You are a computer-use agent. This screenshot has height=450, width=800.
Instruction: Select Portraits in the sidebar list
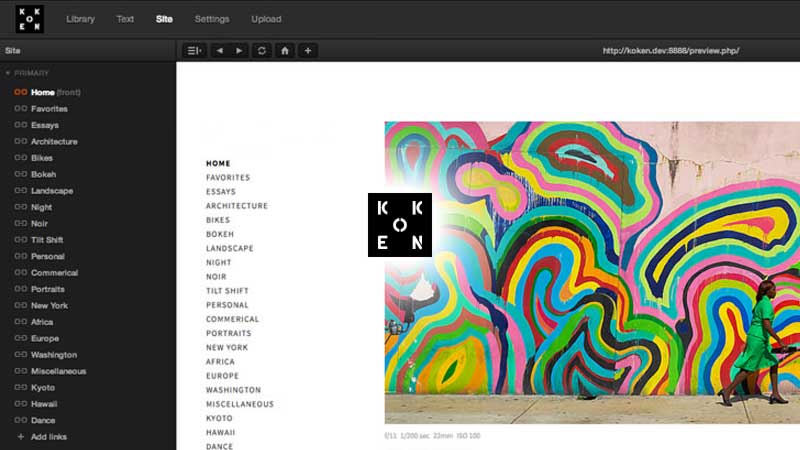coord(47,289)
